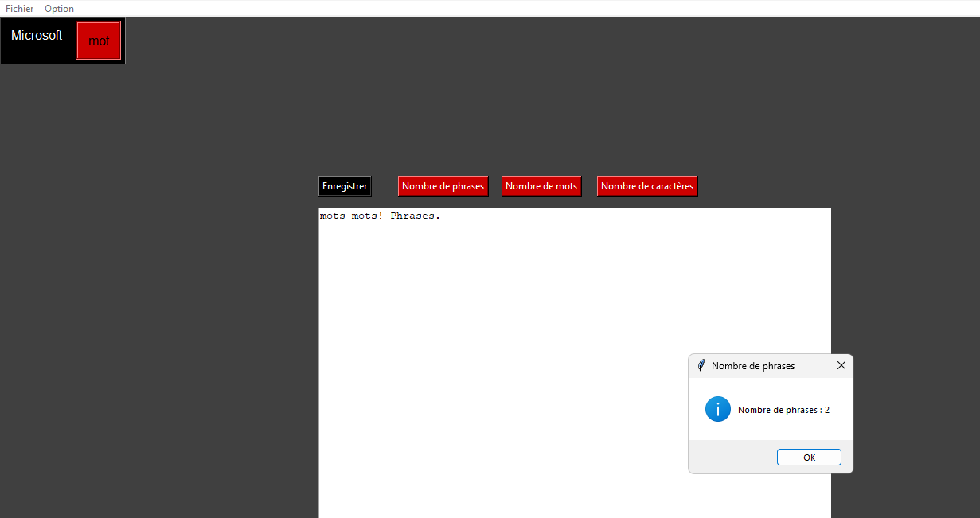Open the Option menu

click(x=59, y=8)
